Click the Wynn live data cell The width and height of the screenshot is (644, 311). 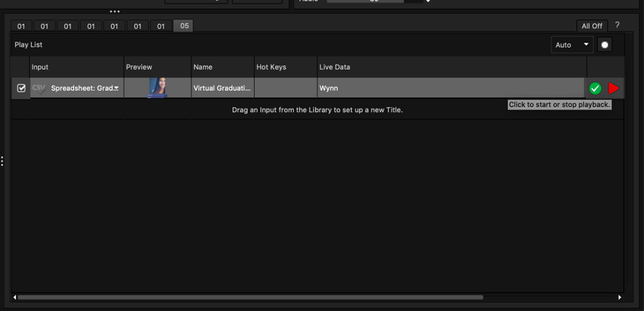451,88
